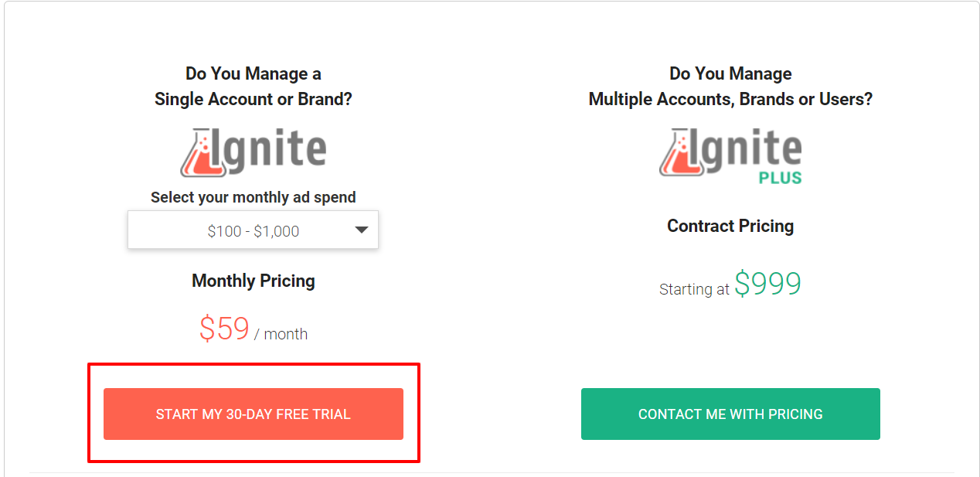The image size is (980, 477).
Task: Click the green pricing contact button
Action: [x=730, y=414]
